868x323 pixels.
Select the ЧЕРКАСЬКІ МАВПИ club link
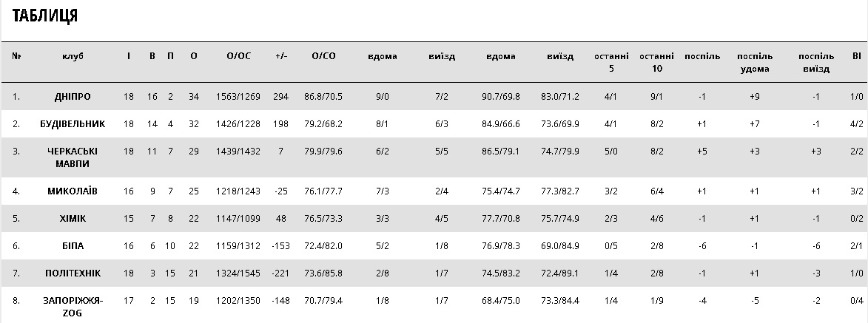click(x=73, y=157)
